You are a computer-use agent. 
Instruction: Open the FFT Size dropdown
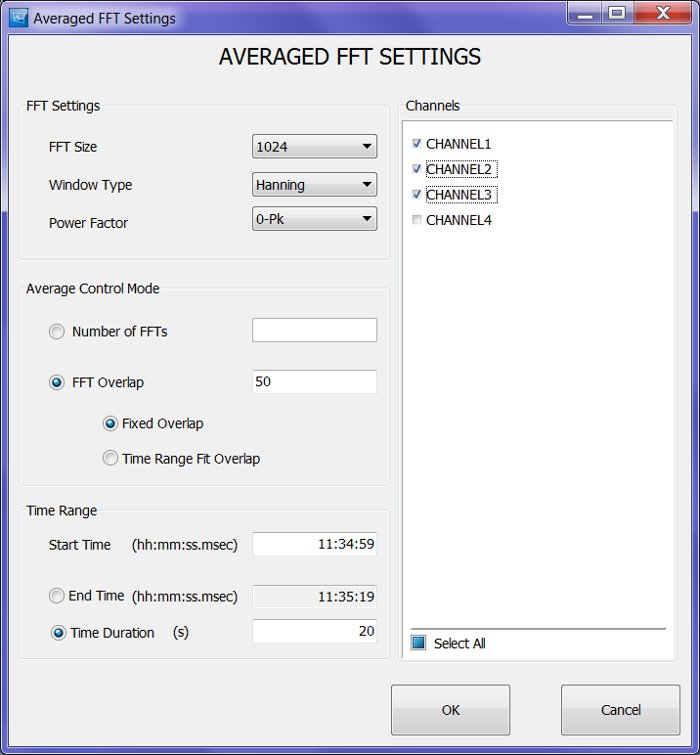[315, 147]
